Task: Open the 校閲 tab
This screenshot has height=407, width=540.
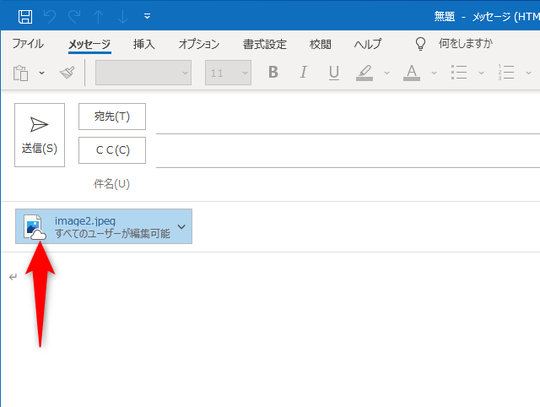Action: [320, 44]
